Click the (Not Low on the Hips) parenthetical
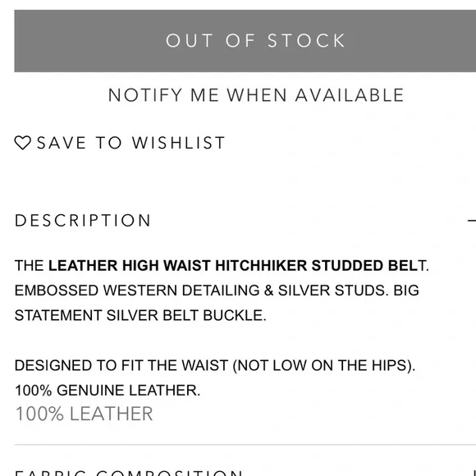Image resolution: width=476 pixels, height=476 pixels. click(x=323, y=365)
